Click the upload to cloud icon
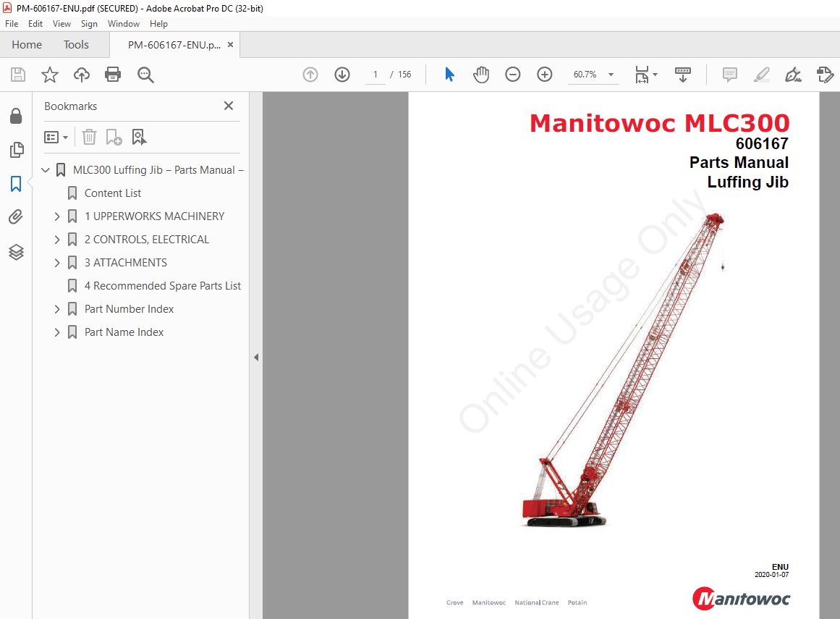Viewport: 840px width, 619px height. point(82,75)
